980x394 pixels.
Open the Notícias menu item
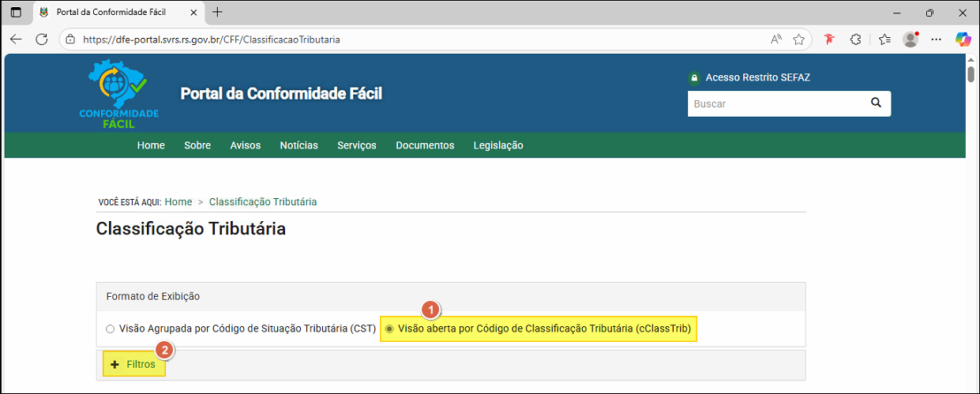299,145
